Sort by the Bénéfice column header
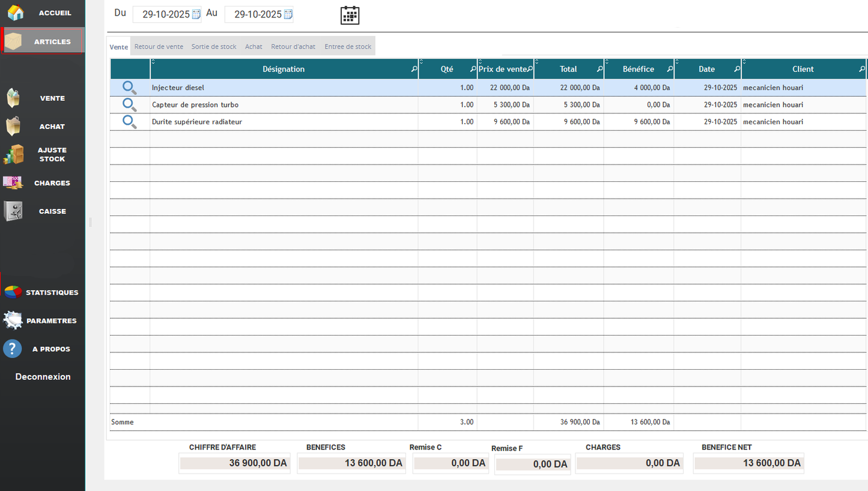The image size is (868, 491). click(638, 69)
